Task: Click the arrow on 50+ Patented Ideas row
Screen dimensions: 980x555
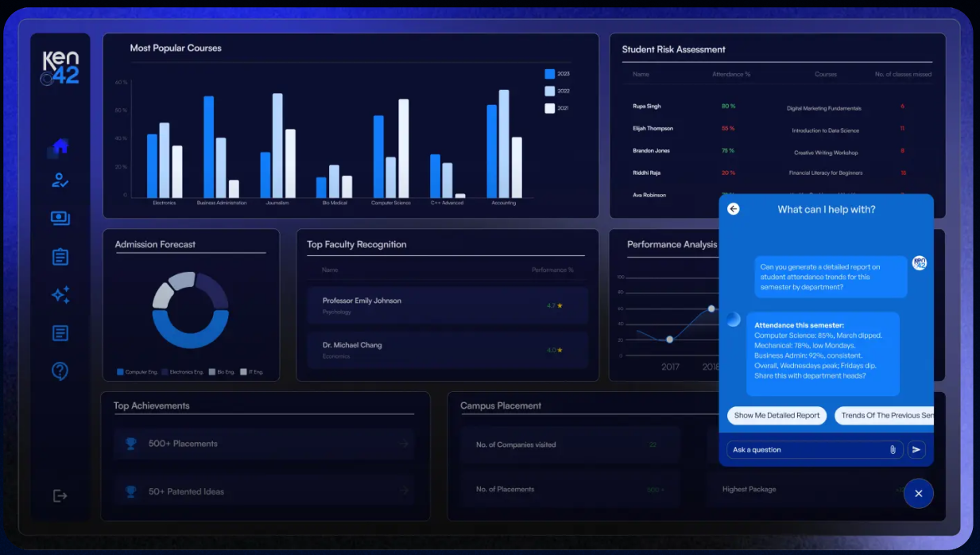Action: 404,491
